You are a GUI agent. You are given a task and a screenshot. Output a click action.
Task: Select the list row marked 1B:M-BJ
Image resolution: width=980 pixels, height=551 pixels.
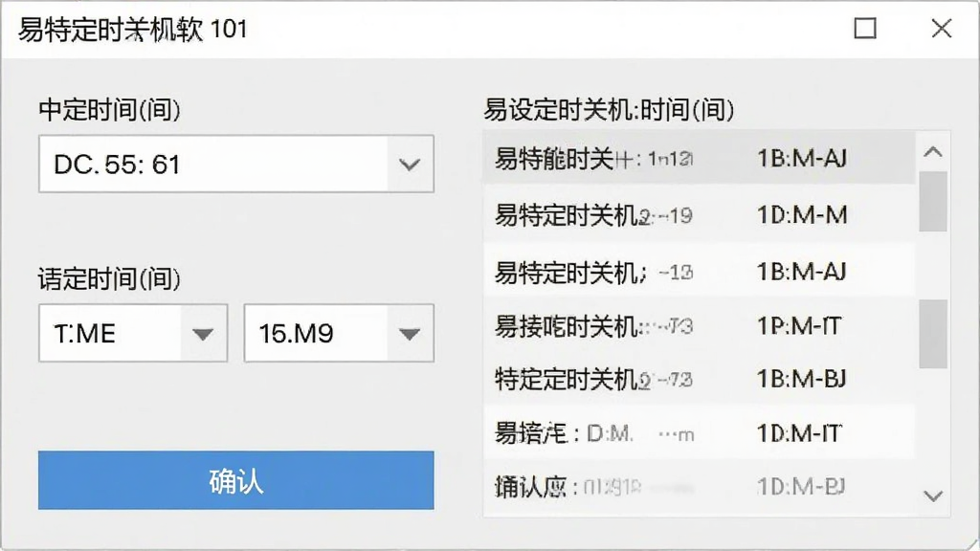[x=699, y=379]
